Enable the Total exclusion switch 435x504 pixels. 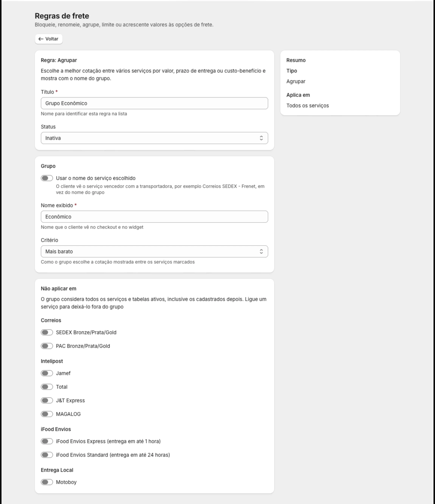pos(47,387)
